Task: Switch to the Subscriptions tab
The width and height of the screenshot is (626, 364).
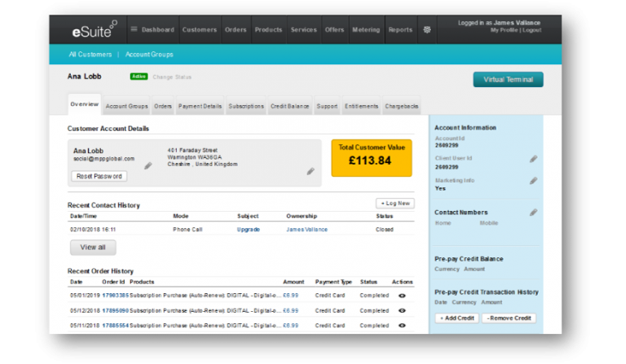Action: click(x=245, y=106)
